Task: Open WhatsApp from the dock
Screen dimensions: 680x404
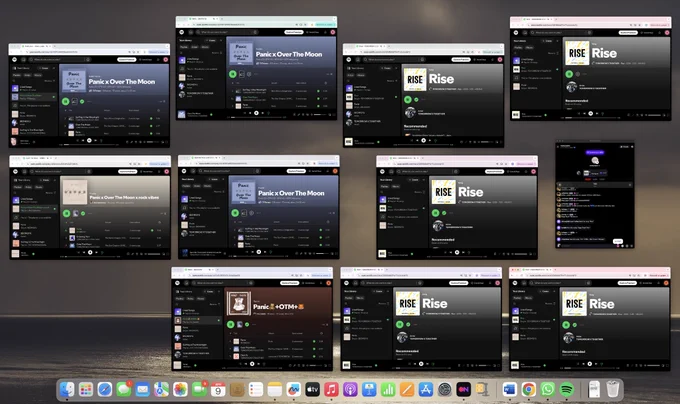Action: click(x=547, y=389)
